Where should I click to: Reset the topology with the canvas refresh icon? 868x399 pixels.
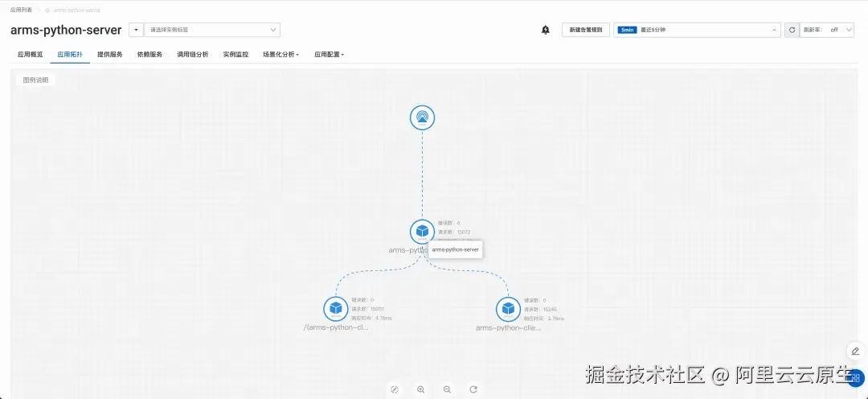click(x=473, y=389)
